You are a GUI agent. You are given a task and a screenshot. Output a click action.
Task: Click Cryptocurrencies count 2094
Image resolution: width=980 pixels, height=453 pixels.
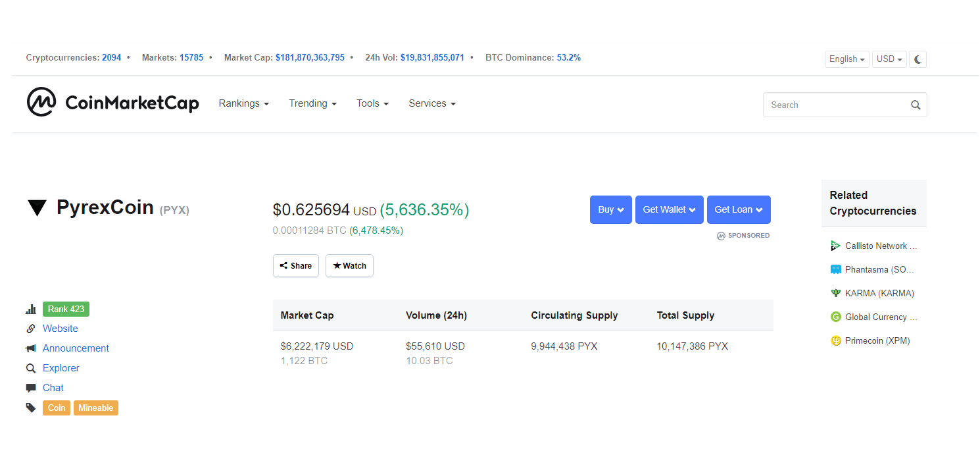tap(111, 57)
